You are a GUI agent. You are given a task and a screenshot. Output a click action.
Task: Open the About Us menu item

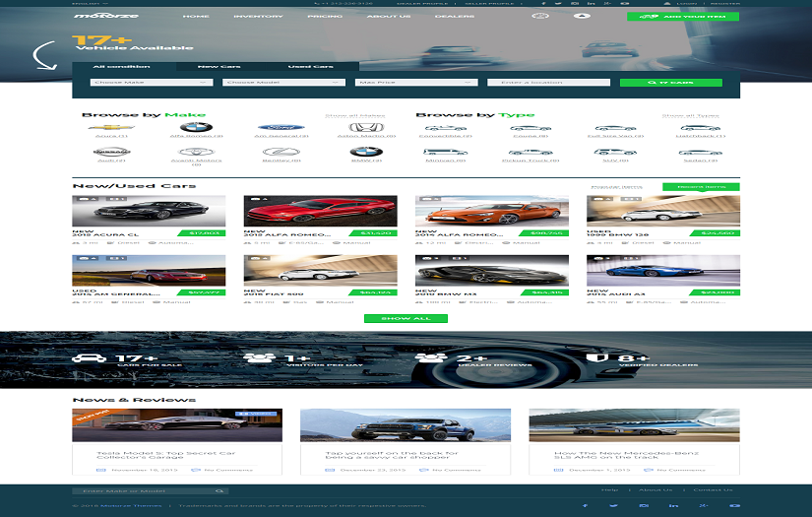389,16
